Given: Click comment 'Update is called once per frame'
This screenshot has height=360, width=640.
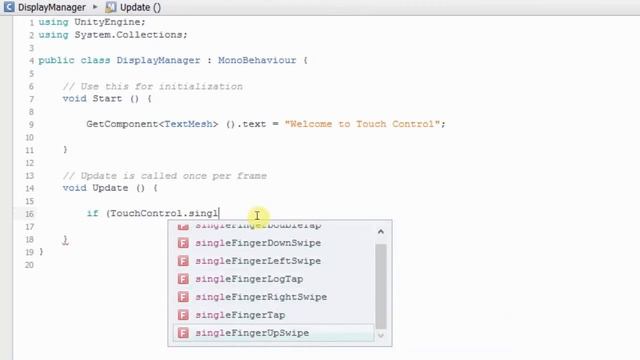Looking at the screenshot, I should pyautogui.click(x=164, y=176).
